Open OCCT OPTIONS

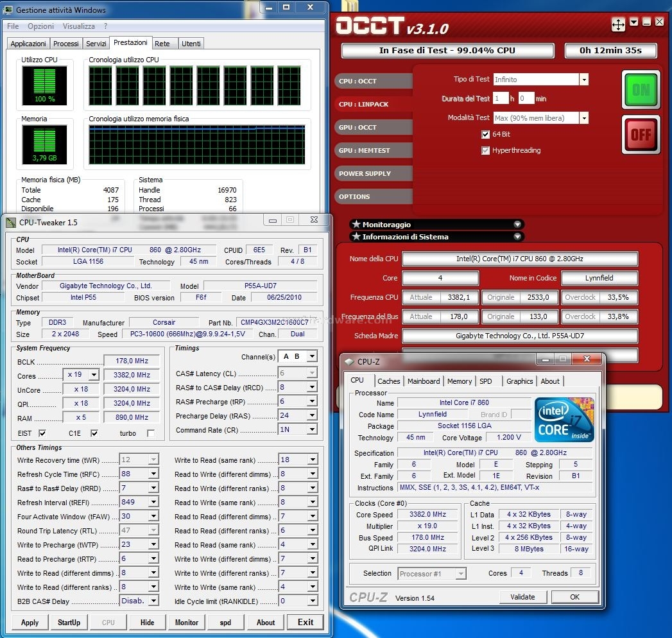(373, 196)
